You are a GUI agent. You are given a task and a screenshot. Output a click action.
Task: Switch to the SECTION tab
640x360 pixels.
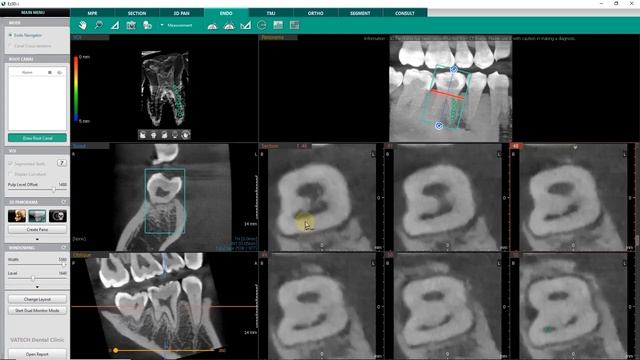(x=137, y=13)
